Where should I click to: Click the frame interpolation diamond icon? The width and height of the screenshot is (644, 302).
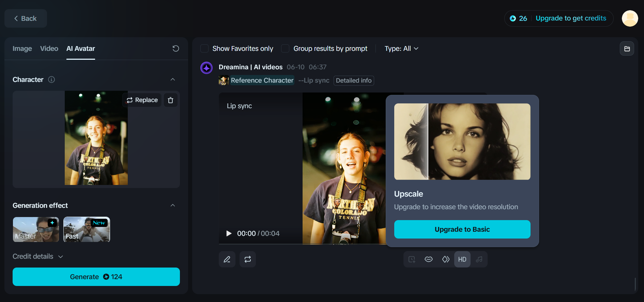pos(446,259)
